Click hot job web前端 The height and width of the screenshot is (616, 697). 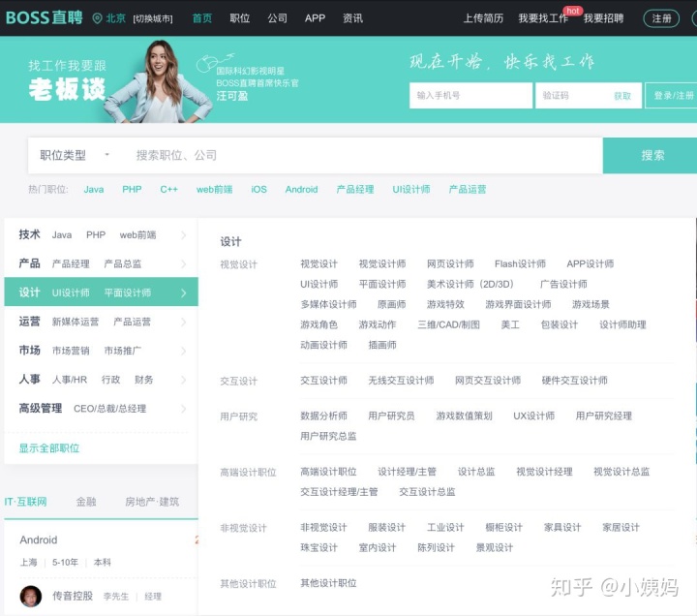pos(214,190)
